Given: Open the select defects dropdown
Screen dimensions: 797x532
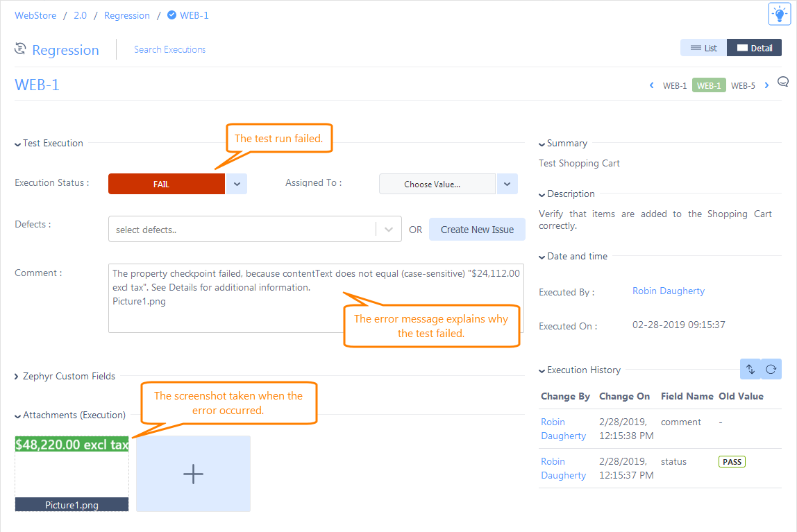Looking at the screenshot, I should 388,229.
